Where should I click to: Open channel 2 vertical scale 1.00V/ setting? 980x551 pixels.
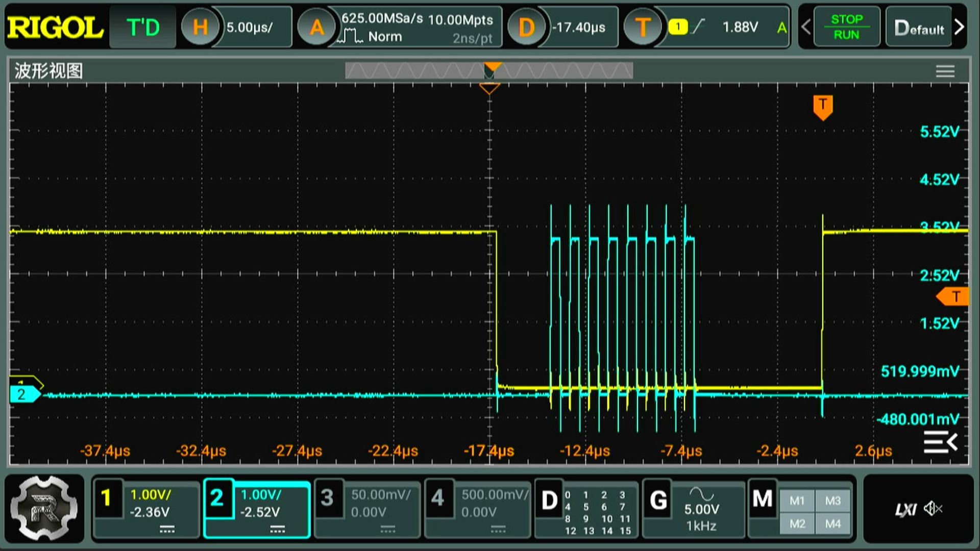tap(260, 494)
